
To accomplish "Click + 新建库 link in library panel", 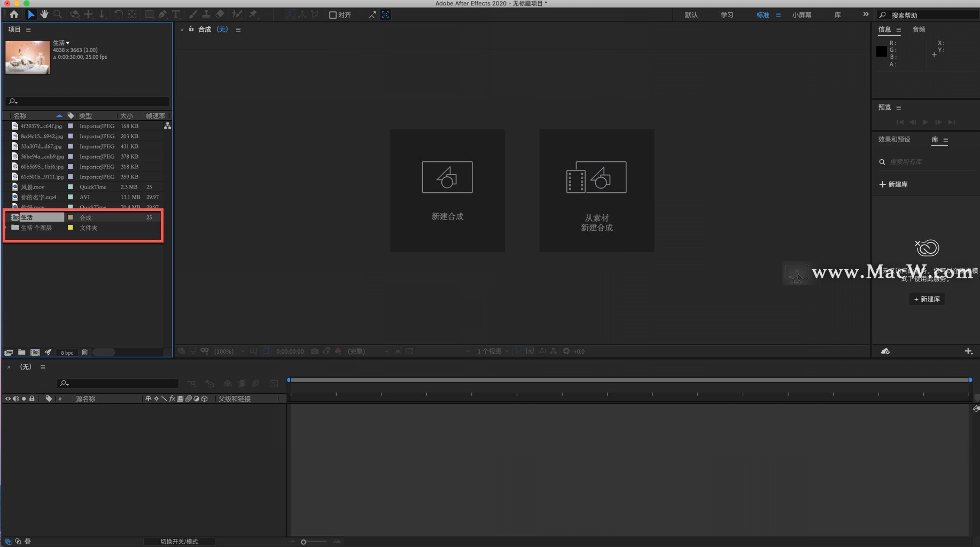I will (x=893, y=184).
